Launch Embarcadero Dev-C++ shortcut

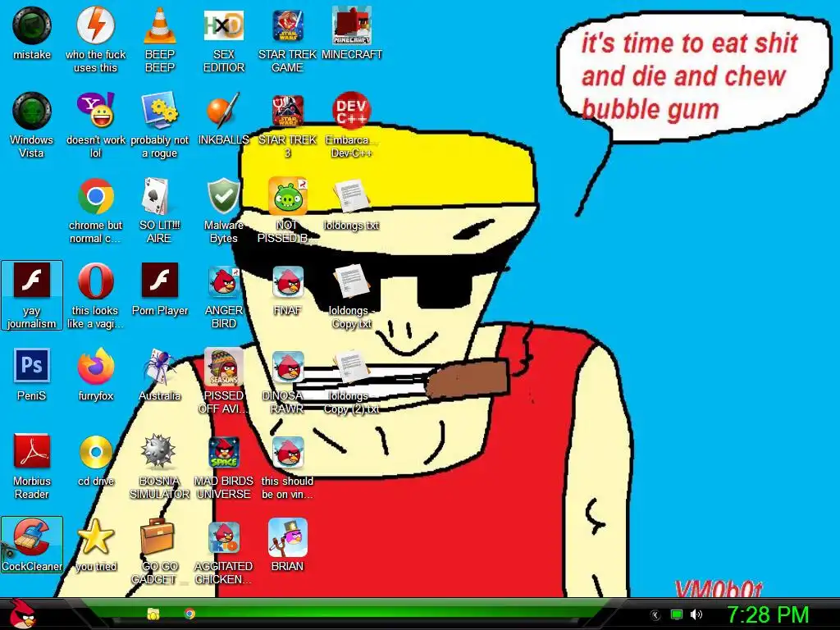click(x=351, y=111)
